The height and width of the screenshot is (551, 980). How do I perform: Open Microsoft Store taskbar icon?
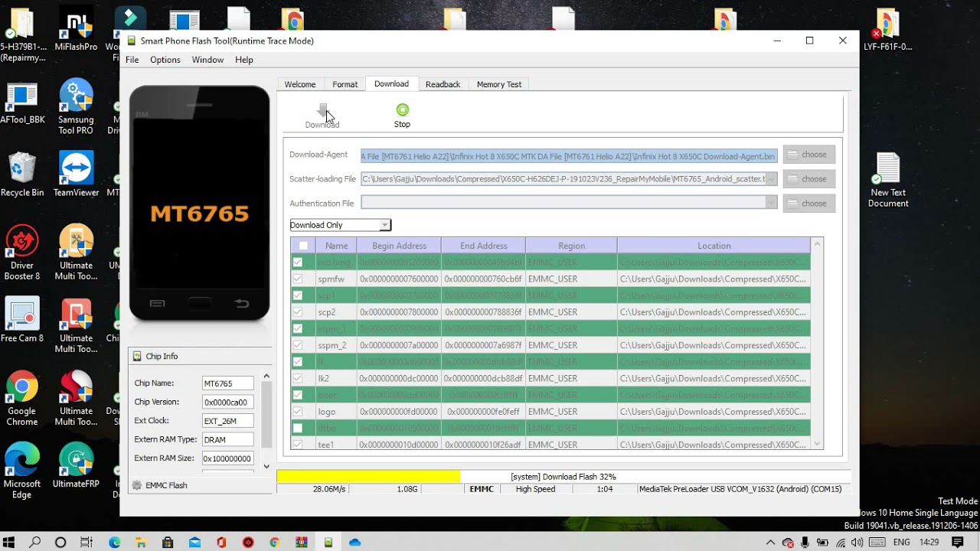[x=168, y=542]
